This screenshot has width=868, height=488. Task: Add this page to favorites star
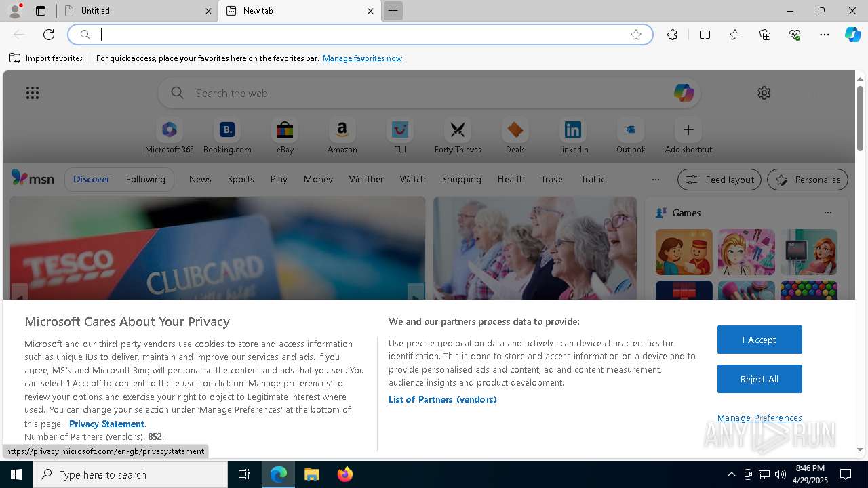pyautogui.click(x=636, y=35)
